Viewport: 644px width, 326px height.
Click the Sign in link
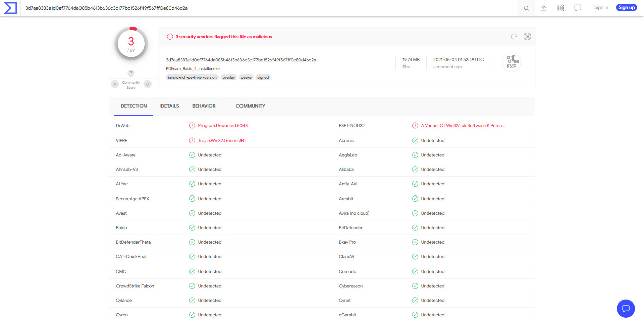(x=601, y=8)
